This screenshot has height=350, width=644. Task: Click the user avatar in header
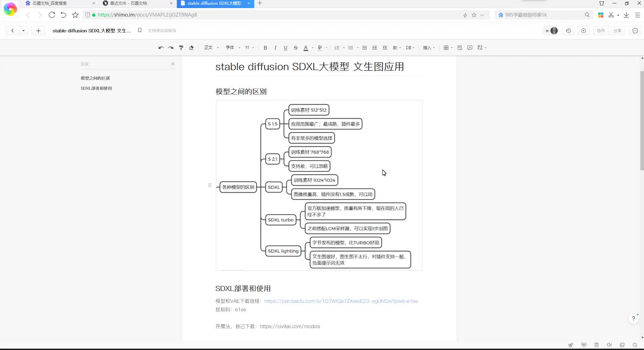[554, 31]
